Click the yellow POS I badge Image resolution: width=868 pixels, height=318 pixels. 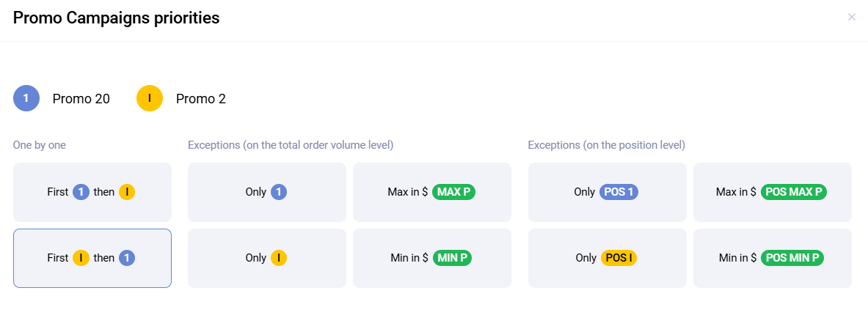[619, 258]
